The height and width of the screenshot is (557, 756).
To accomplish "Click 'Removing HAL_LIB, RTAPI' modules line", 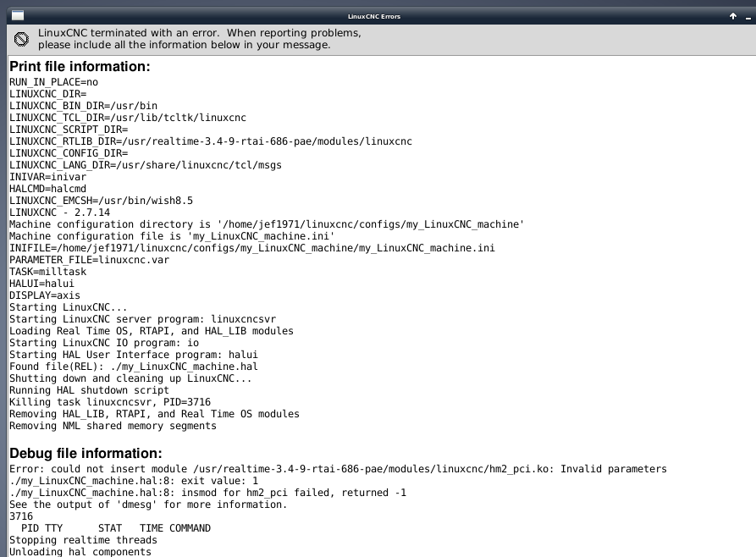I will [154, 414].
